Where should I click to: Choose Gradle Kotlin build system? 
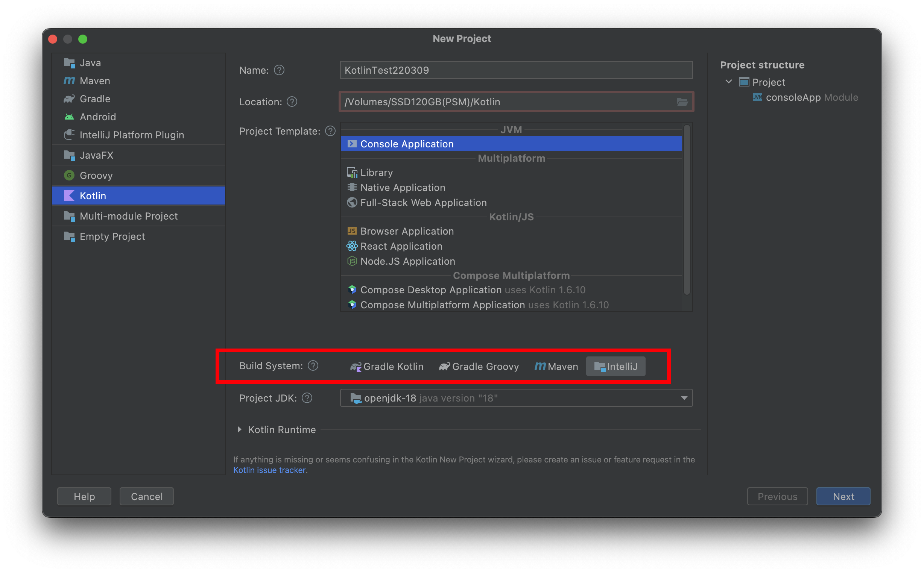(386, 367)
